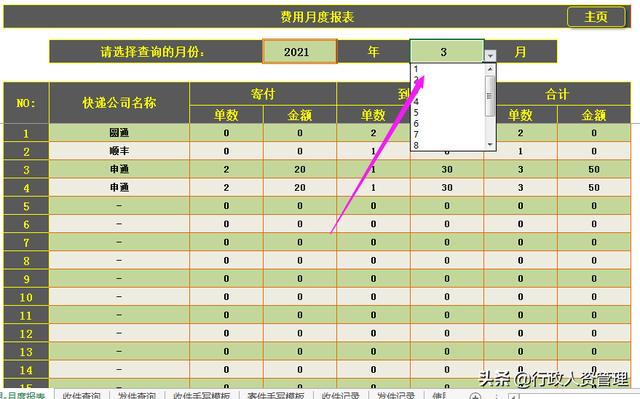
Task: Click the 主页 home button
Action: pos(596,17)
